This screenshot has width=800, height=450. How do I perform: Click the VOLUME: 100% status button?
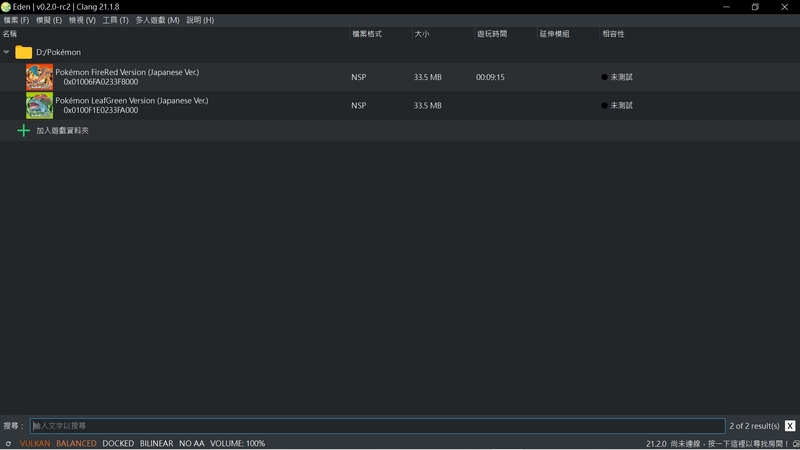(x=237, y=443)
